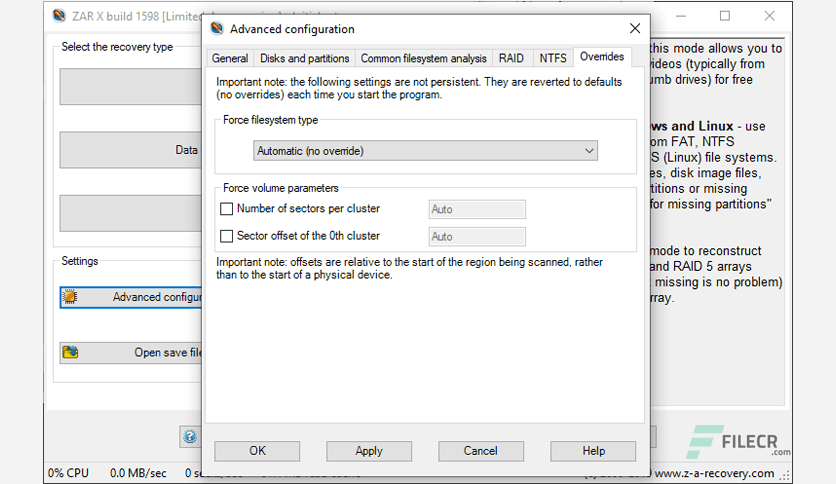Screen dimensions: 836x484
Task: Open the Force filesystem type dropdown
Action: pyautogui.click(x=425, y=151)
